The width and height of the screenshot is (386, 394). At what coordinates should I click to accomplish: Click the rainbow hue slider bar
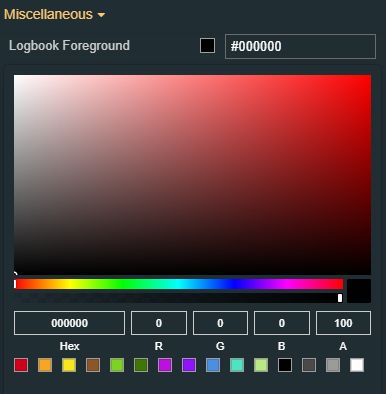(179, 284)
